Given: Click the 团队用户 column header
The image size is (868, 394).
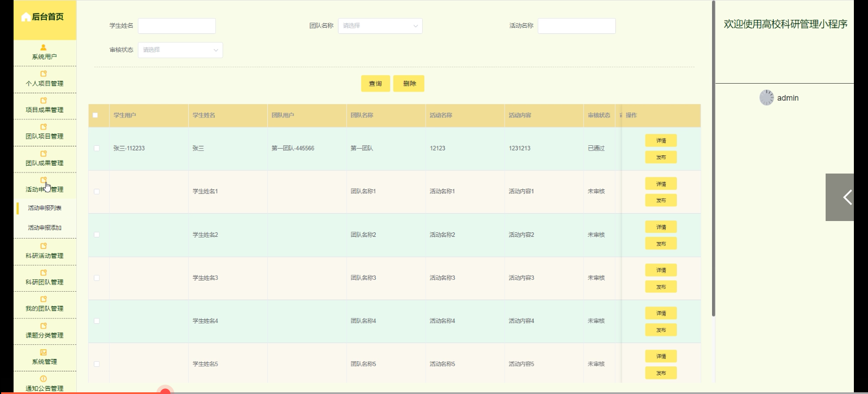Looking at the screenshot, I should coord(283,115).
